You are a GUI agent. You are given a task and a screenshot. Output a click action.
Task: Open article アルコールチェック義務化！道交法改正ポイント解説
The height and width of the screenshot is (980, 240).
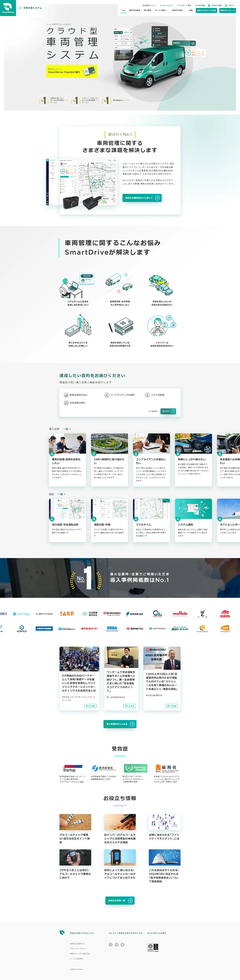[x=75, y=829]
